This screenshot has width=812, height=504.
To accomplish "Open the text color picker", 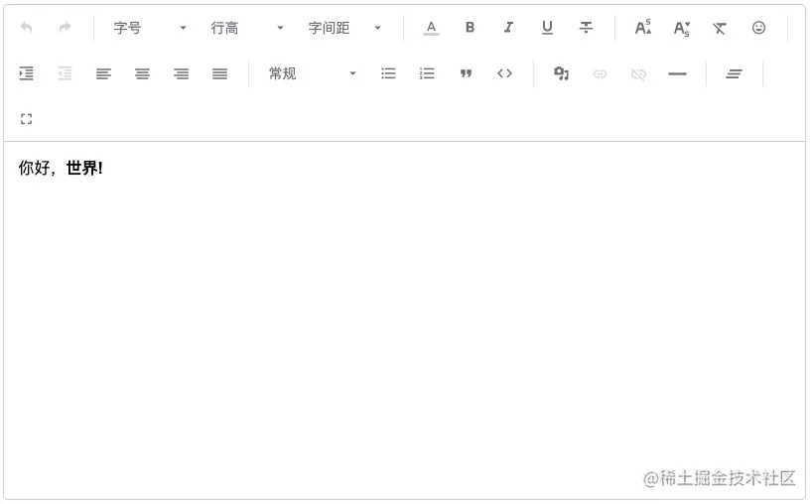I will (431, 28).
